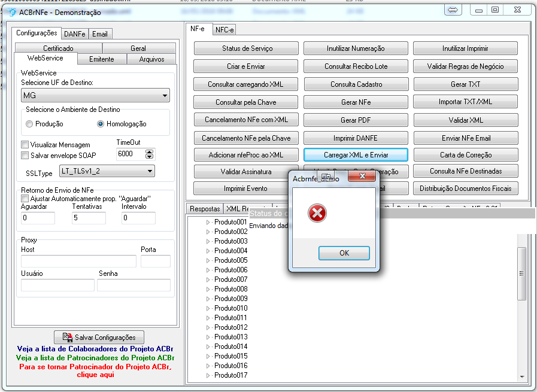Click the tree view vertical scrollbar thumb

(x=521, y=273)
